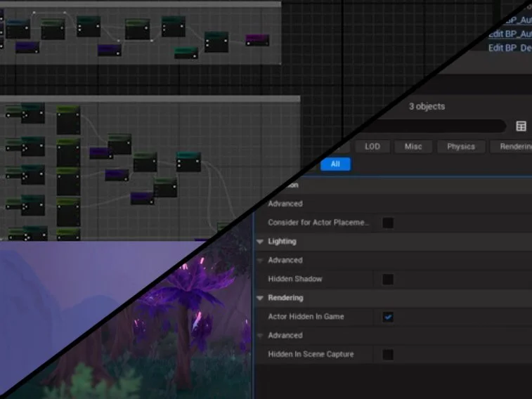The width and height of the screenshot is (532, 399).
Task: Open the Edit BP_Au… link
Action: point(510,34)
